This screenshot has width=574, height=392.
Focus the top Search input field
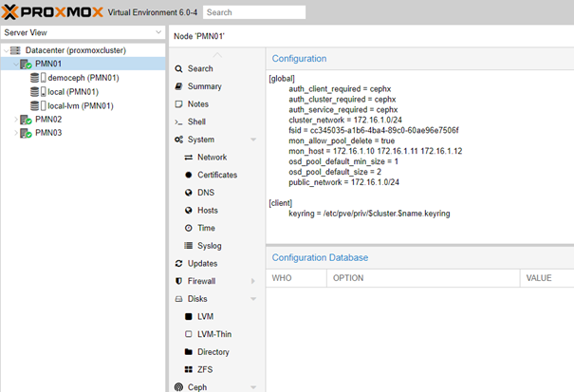254,12
